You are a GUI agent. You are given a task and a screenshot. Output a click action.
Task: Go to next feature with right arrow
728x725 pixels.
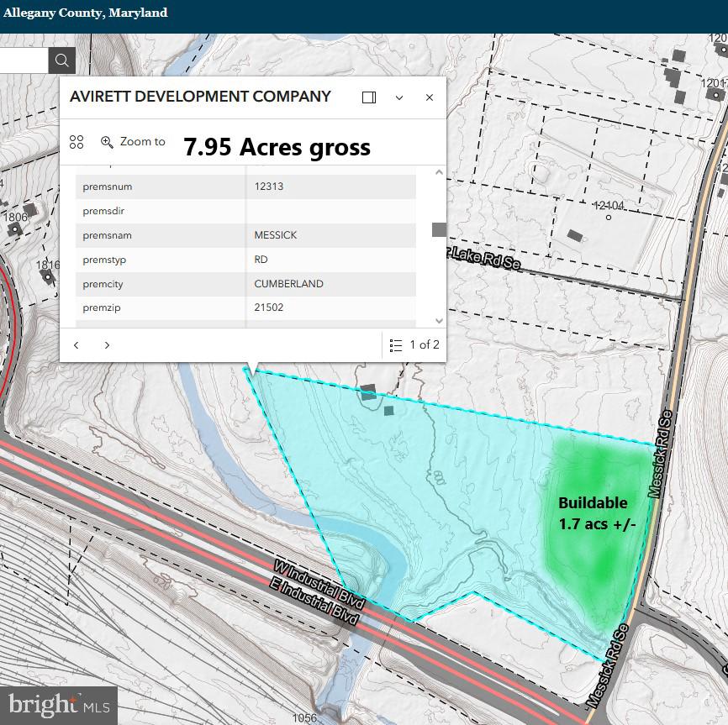pos(107,345)
